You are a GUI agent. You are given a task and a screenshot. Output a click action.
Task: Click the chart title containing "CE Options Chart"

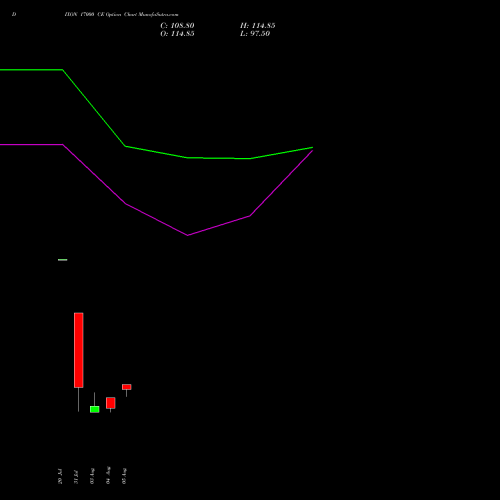click(121, 15)
